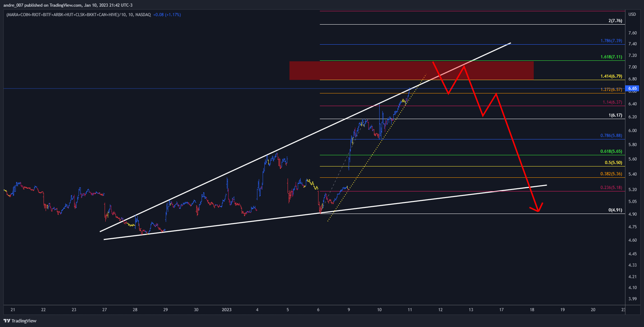Click 5.80 on the price axis
Screen dimensions: 644x327
pyautogui.click(x=632, y=145)
